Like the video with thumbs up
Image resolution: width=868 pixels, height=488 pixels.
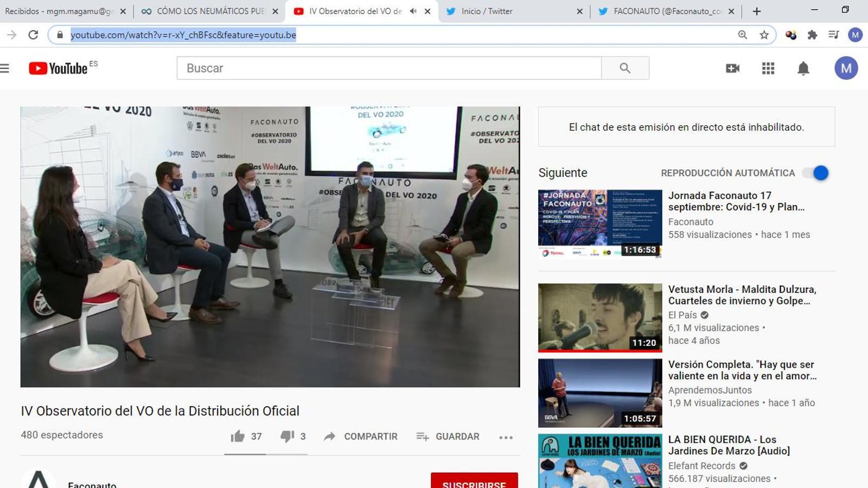coord(238,436)
